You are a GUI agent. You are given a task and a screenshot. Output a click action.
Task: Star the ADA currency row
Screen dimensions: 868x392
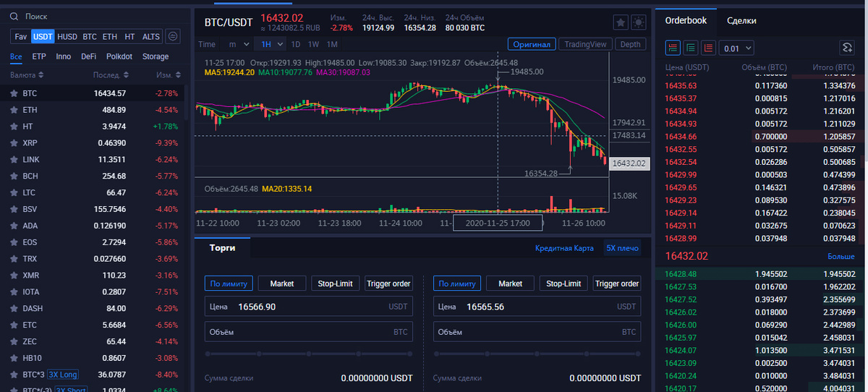point(14,226)
